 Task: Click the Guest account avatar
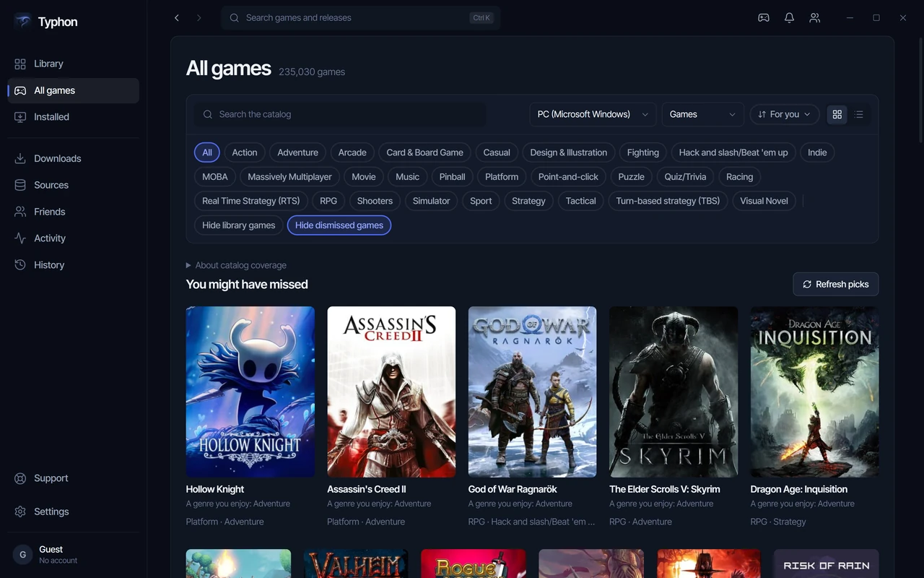point(23,554)
